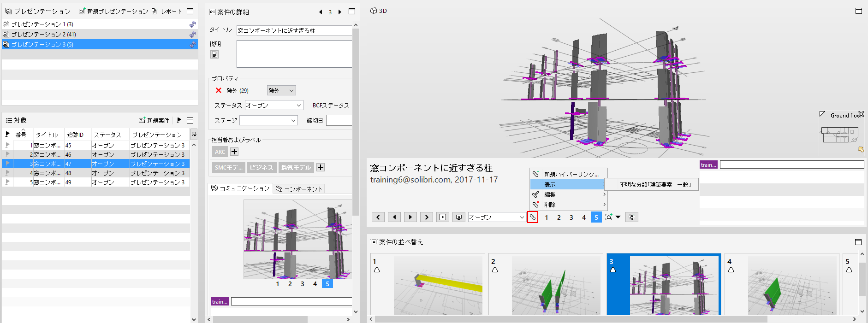Click the 新規案件 button

[x=154, y=120]
